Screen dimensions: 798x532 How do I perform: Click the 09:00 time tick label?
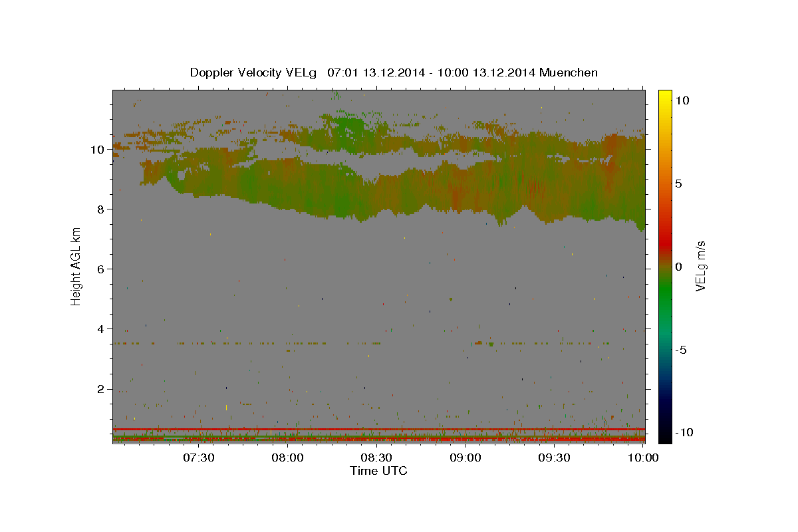466,458
